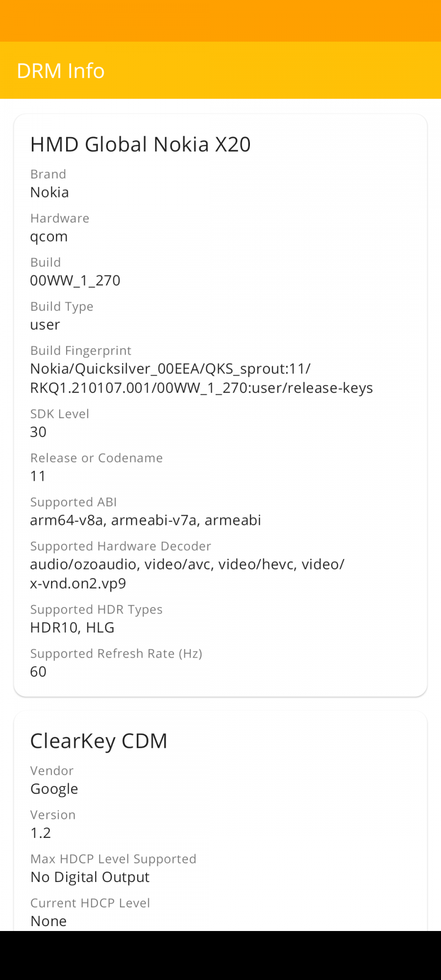Click the Hardware value qcom
Viewport: 441px width, 980px height.
click(49, 236)
